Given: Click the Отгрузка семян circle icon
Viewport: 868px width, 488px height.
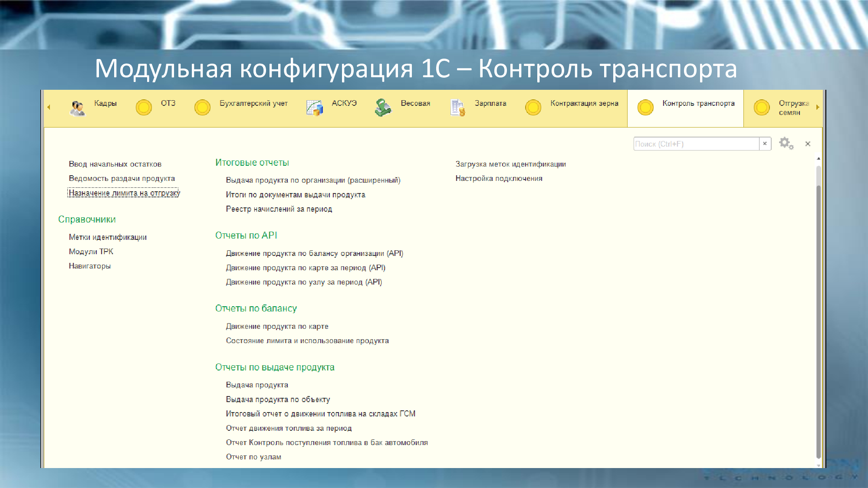Looking at the screenshot, I should click(762, 107).
